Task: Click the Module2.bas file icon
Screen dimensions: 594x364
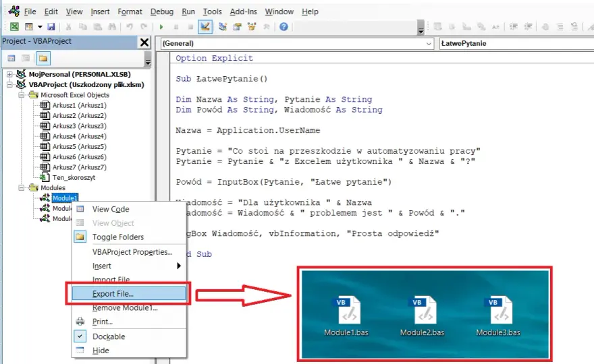Action: (422, 311)
